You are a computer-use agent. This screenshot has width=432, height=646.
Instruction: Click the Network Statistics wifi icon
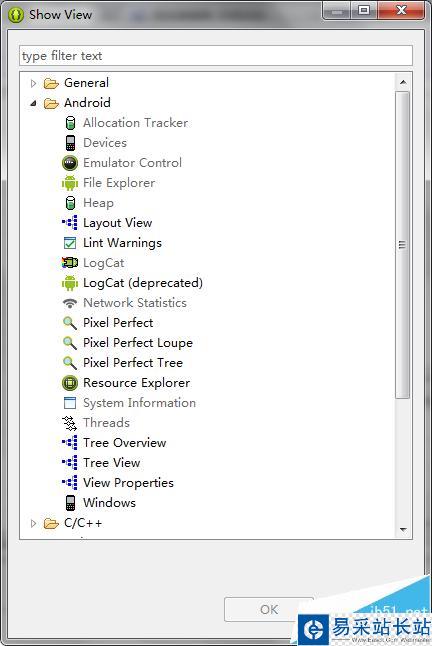[70, 303]
